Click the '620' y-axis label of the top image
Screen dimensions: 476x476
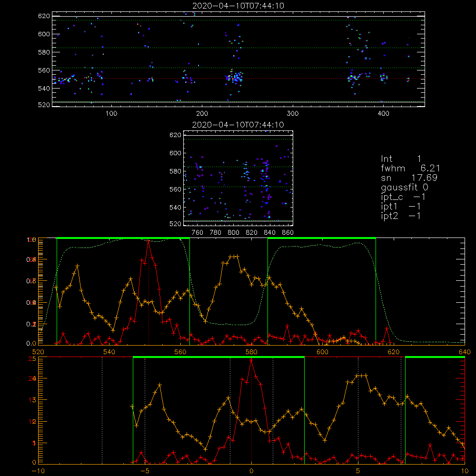click(x=44, y=16)
